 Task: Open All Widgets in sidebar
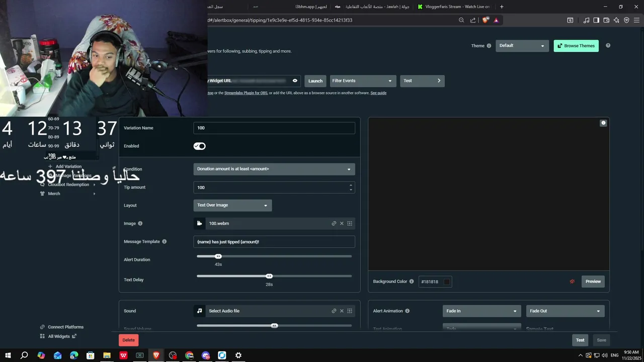[x=58, y=336]
